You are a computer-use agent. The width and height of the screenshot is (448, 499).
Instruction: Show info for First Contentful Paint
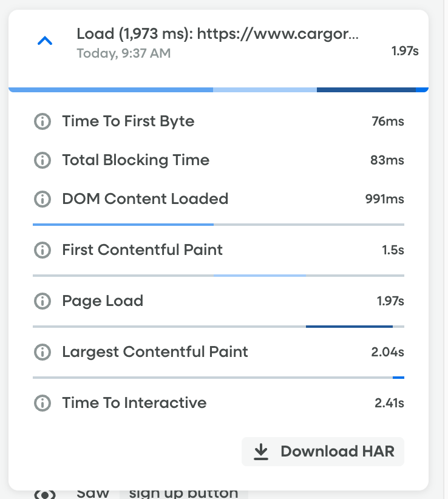pyautogui.click(x=42, y=250)
